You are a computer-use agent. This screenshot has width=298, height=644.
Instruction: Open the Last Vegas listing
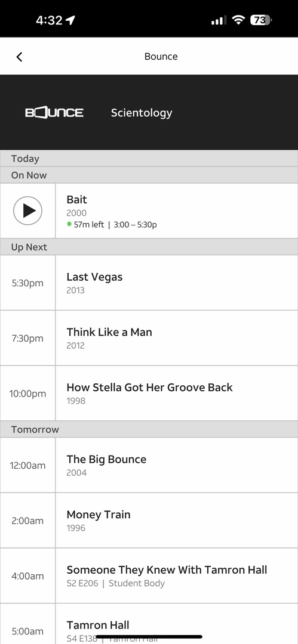(x=149, y=283)
